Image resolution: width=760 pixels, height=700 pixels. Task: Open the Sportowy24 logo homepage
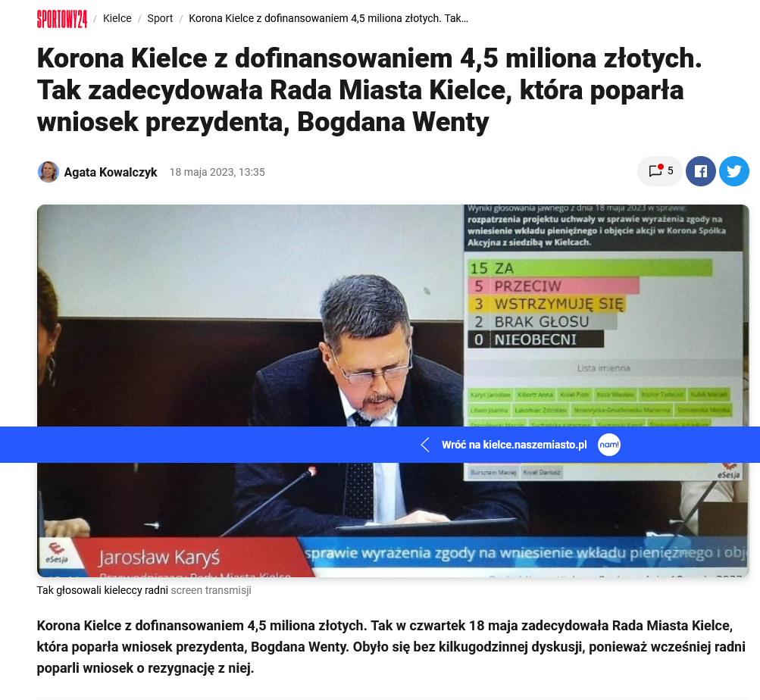(x=62, y=19)
